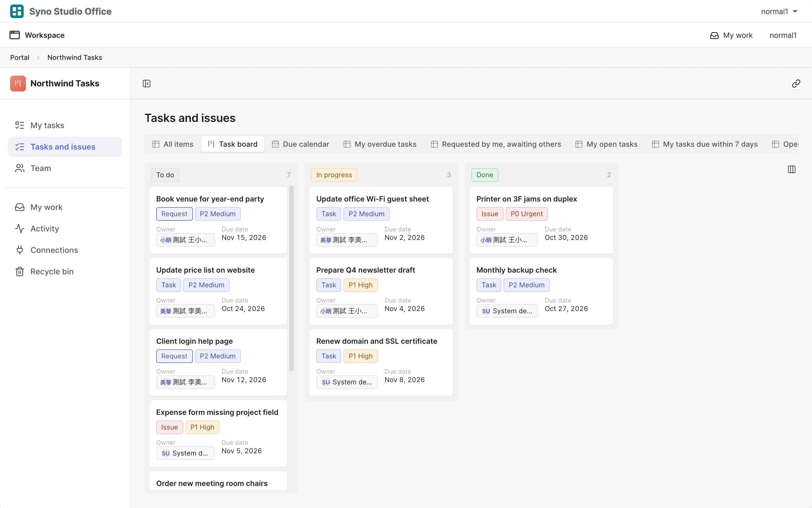Open Requested by me, awaiting others tab
The width and height of the screenshot is (812, 508).
pyautogui.click(x=496, y=144)
